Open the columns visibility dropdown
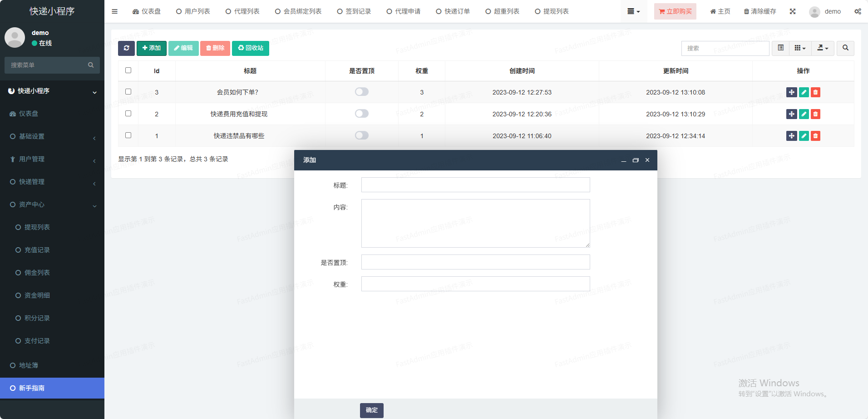 coord(800,48)
